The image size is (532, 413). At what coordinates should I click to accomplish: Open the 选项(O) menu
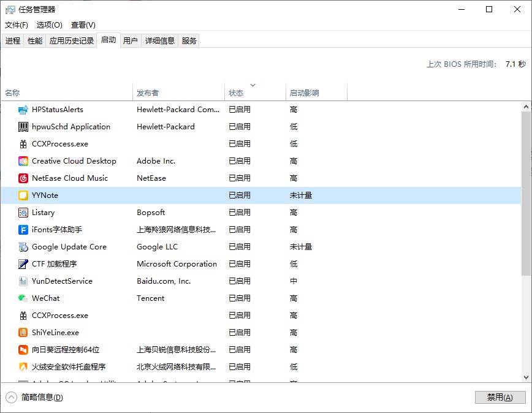tap(49, 25)
